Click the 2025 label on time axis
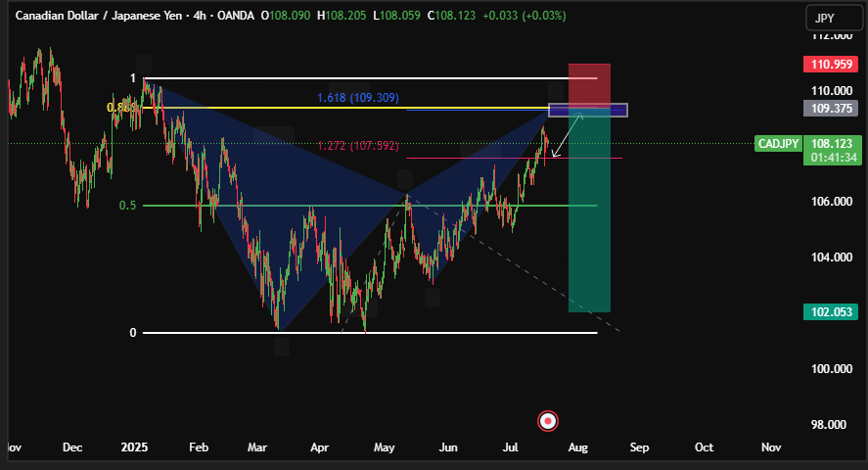Screen dimensions: 868x470 (133, 446)
